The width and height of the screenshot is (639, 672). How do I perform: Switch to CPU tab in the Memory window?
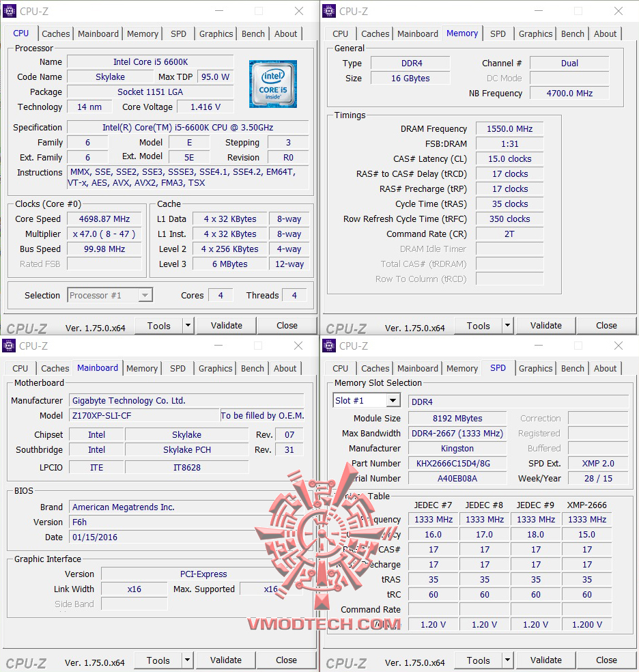[x=341, y=34]
